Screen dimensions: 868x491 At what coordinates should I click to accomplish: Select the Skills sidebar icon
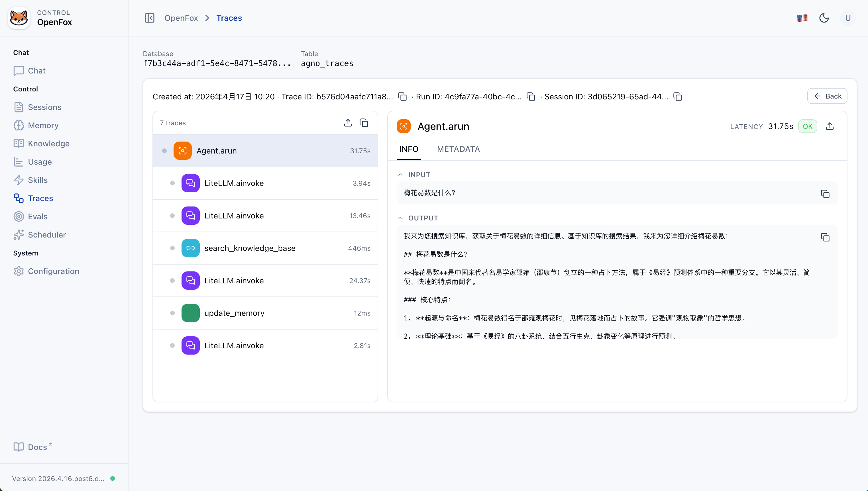pos(19,180)
